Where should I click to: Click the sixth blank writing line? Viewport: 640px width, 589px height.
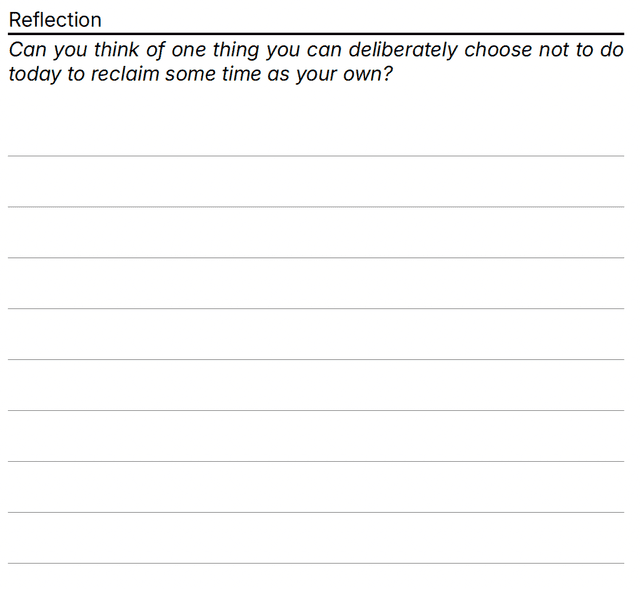click(316, 410)
